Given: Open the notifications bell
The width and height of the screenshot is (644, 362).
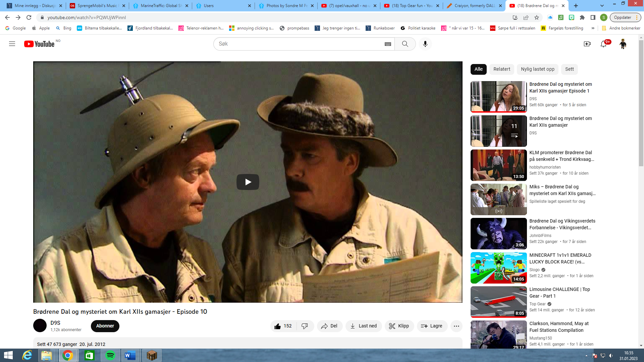Looking at the screenshot, I should (604, 44).
